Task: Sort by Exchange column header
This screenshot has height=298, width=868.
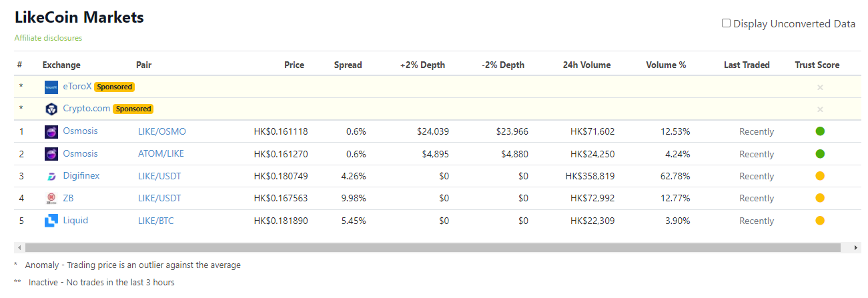Action: coord(61,65)
